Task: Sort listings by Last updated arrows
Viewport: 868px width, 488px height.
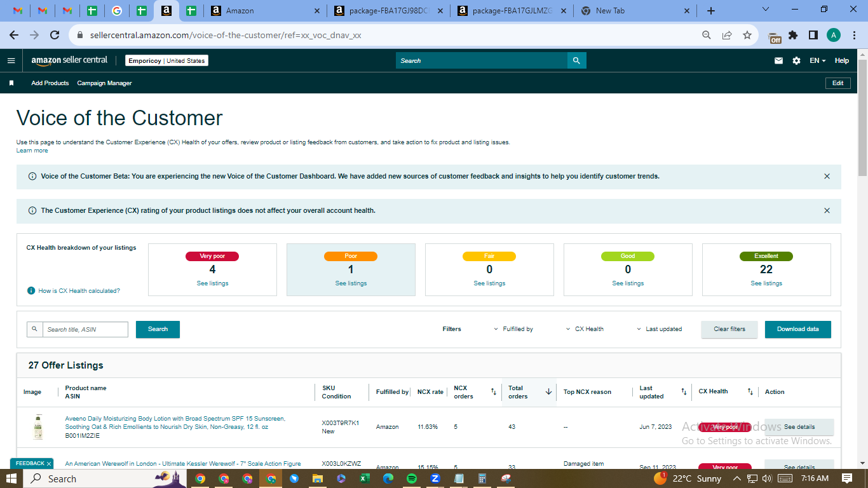Action: 684,392
